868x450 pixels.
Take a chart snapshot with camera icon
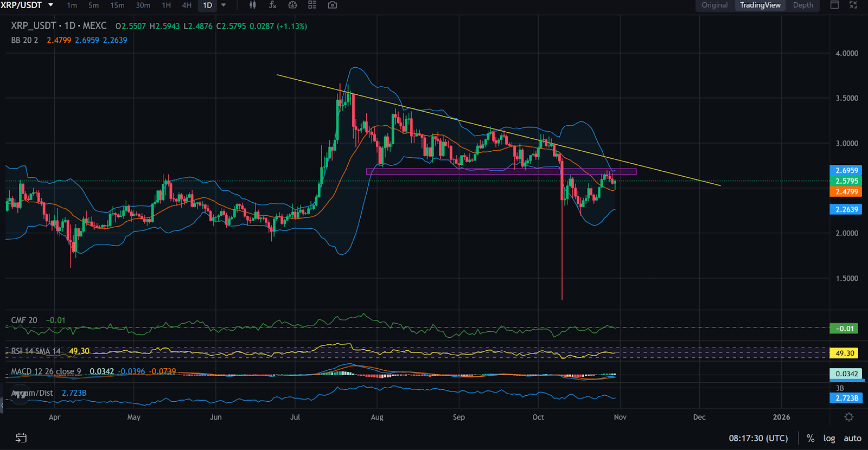tap(333, 5)
